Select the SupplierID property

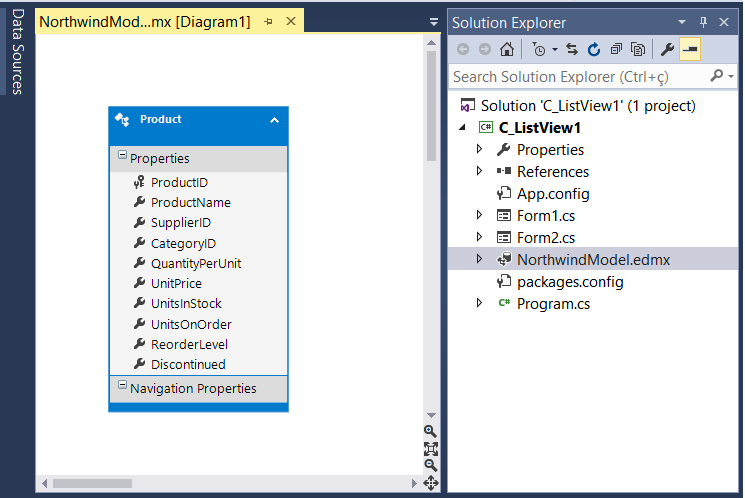pos(181,222)
